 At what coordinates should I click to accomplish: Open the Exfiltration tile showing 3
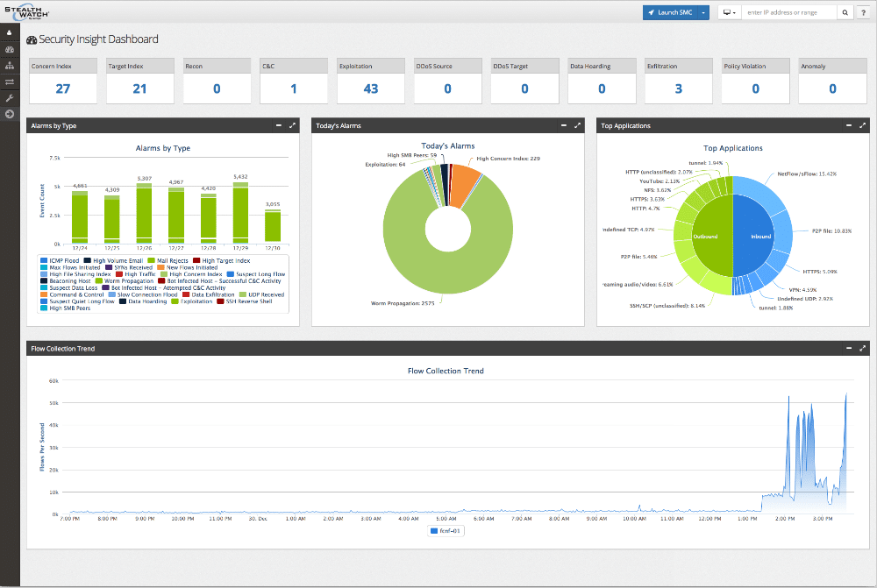click(679, 81)
